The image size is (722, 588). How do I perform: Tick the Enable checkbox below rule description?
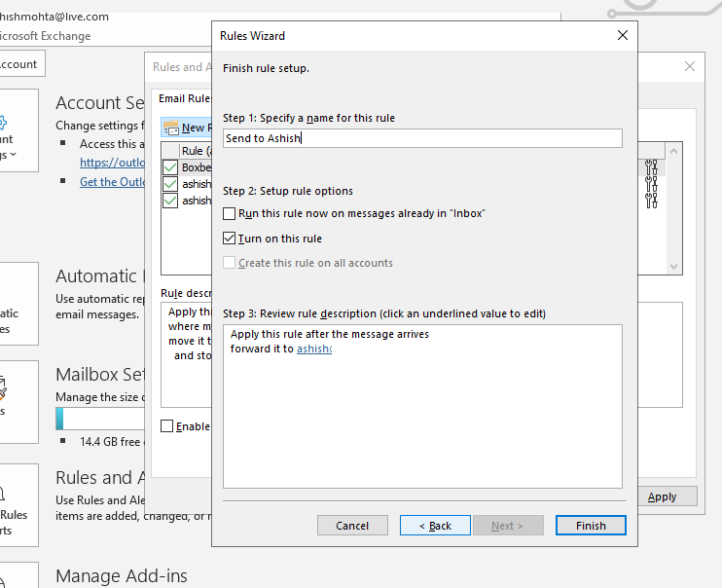166,426
